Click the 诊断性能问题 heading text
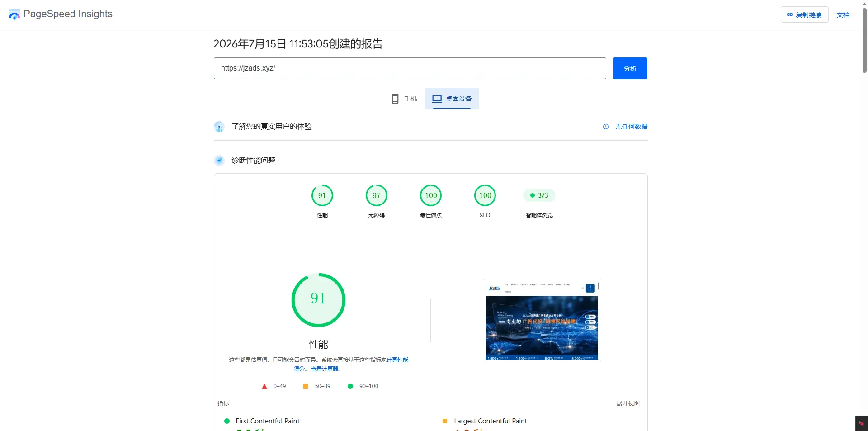This screenshot has height=431, width=868. tap(253, 160)
